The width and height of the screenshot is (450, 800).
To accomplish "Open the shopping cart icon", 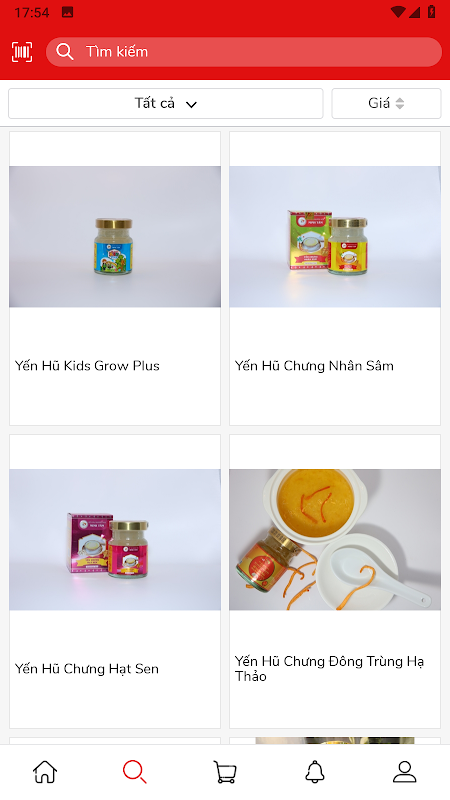I will (224, 771).
